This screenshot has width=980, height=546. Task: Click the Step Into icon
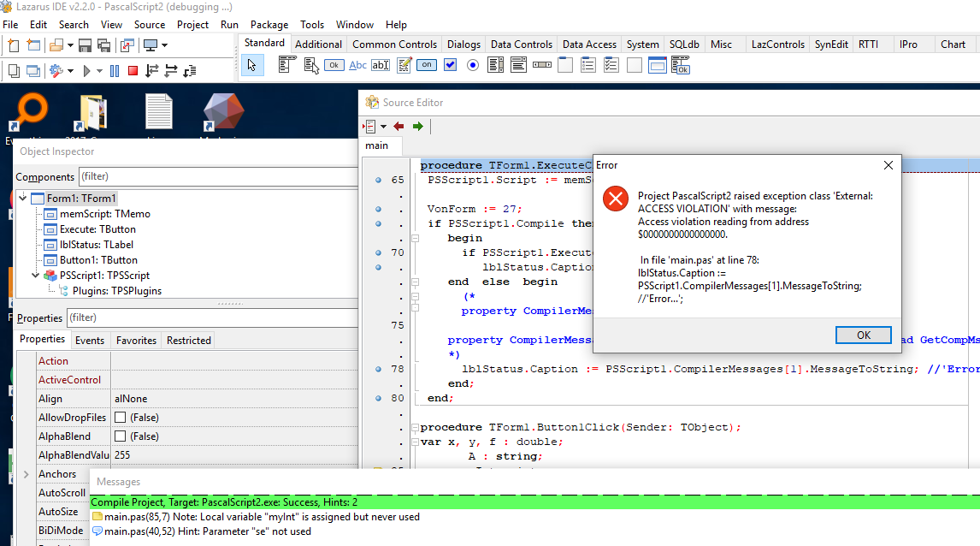click(x=152, y=71)
